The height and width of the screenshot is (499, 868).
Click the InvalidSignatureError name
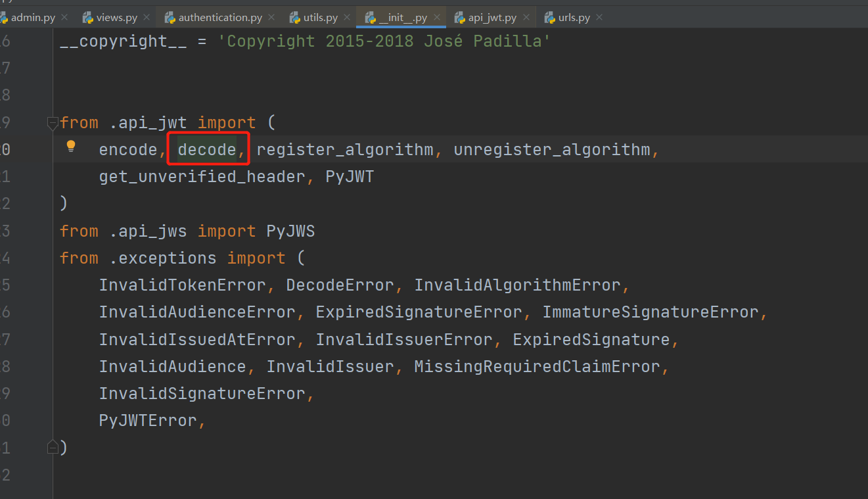pos(202,394)
